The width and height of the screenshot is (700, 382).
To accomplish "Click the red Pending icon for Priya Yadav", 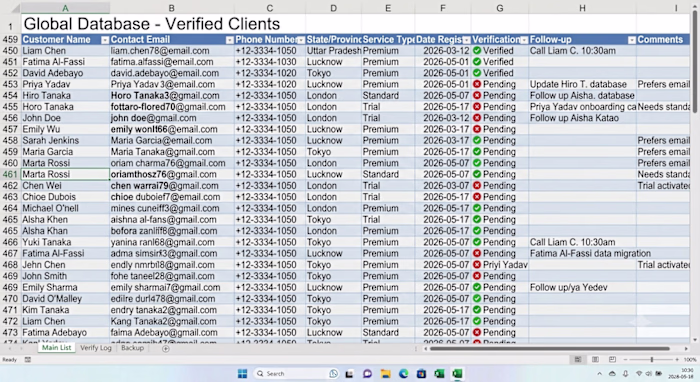I will coord(477,84).
